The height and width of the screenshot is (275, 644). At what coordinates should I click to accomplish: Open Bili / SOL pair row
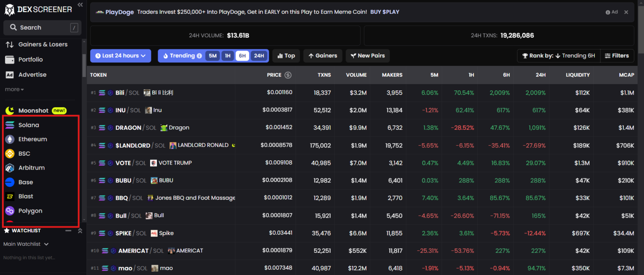click(x=362, y=93)
